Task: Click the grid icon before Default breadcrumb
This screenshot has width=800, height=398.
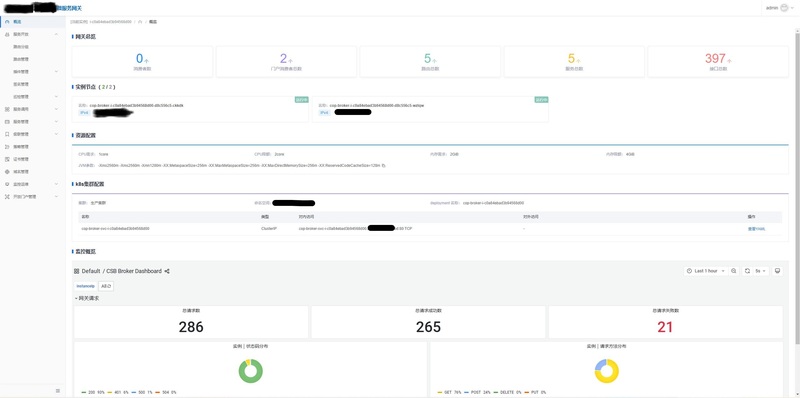Action: (77, 271)
